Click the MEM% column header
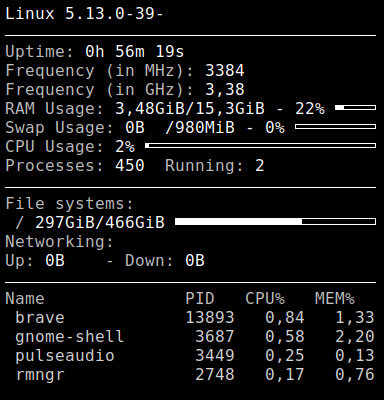This screenshot has width=384, height=400. (335, 299)
